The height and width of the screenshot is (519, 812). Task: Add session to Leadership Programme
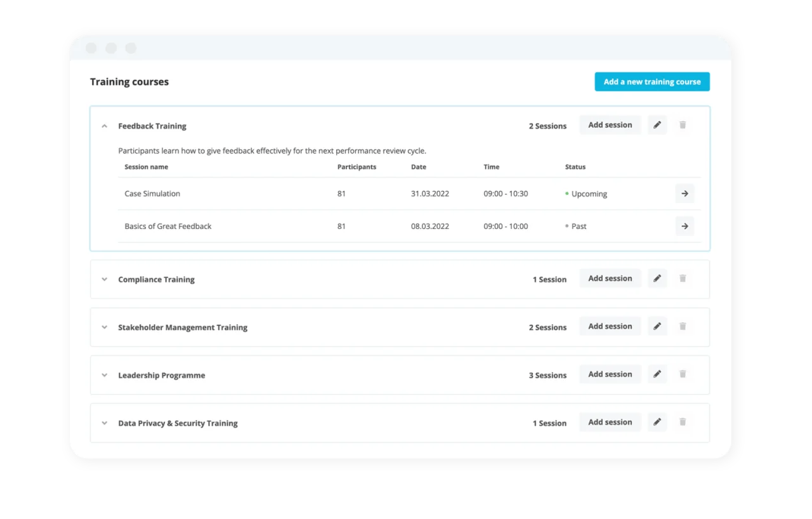610,374
